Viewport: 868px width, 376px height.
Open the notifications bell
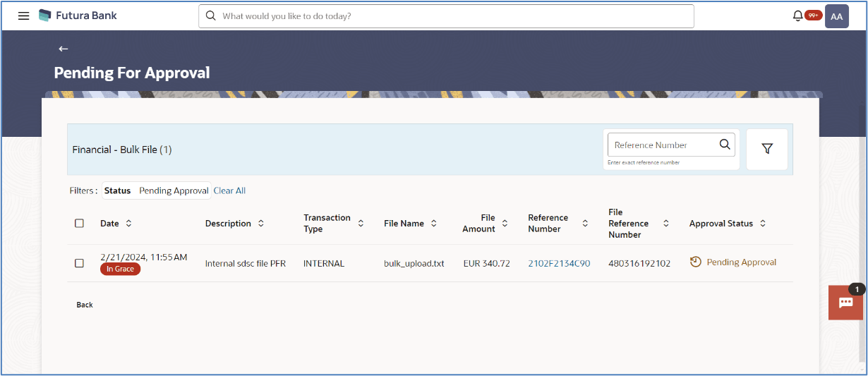798,16
